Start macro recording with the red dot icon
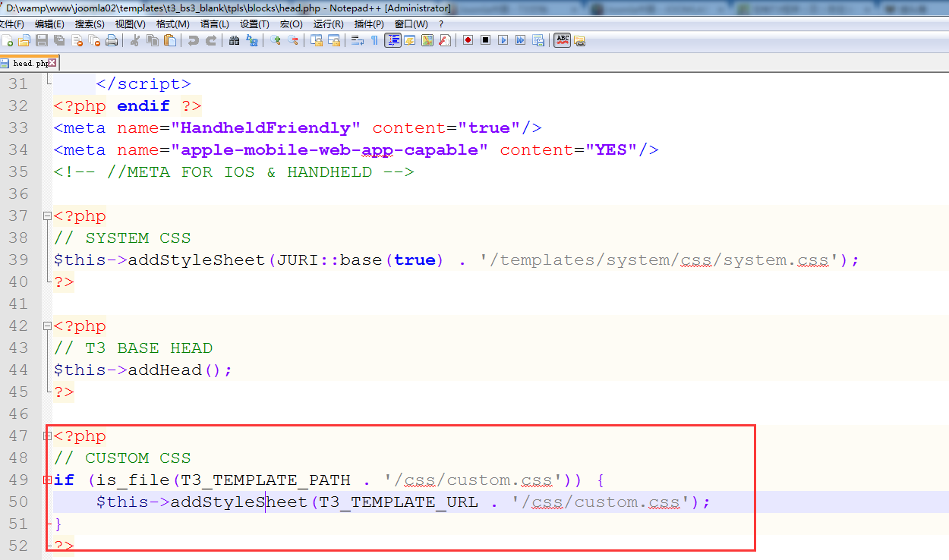 coord(468,40)
